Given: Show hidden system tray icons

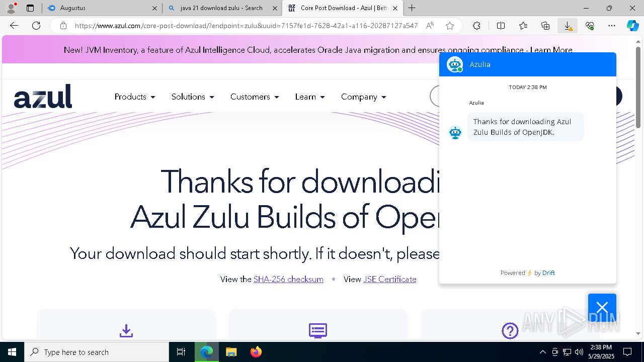Looking at the screenshot, I should (542, 352).
